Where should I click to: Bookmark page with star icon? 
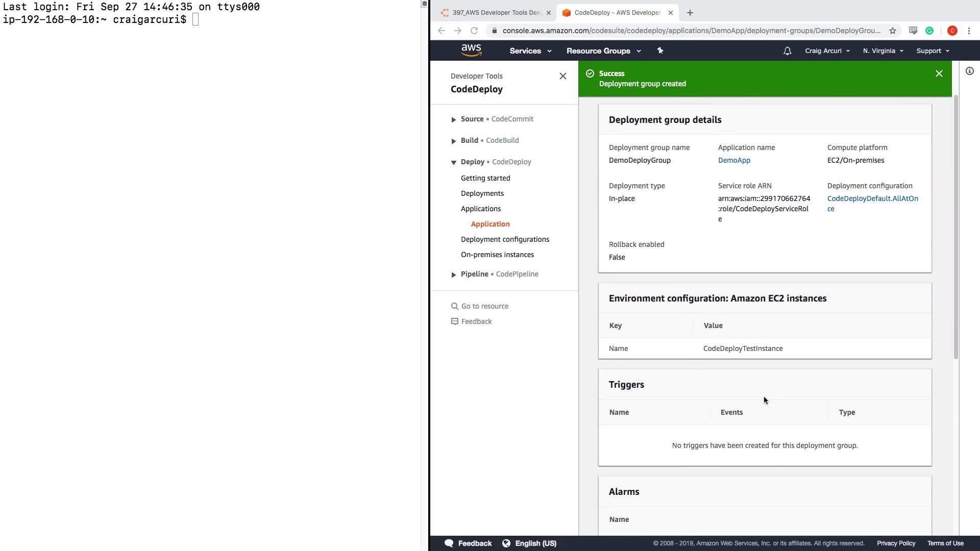coord(893,31)
